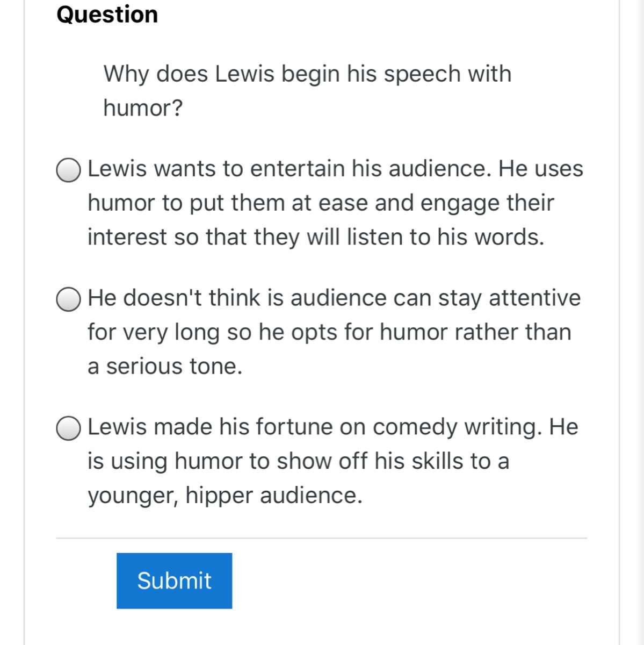The image size is (644, 645).
Task: Click the line "humor to put them at ease"
Action: (x=321, y=203)
